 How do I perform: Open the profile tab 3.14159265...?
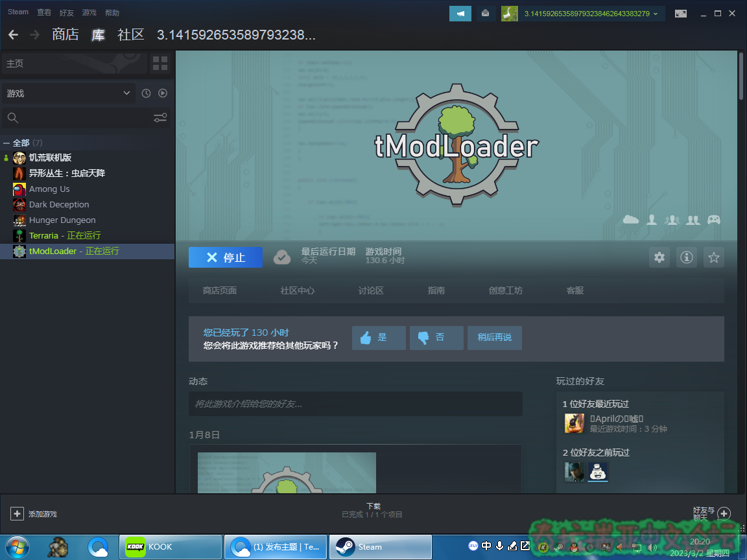(x=236, y=35)
